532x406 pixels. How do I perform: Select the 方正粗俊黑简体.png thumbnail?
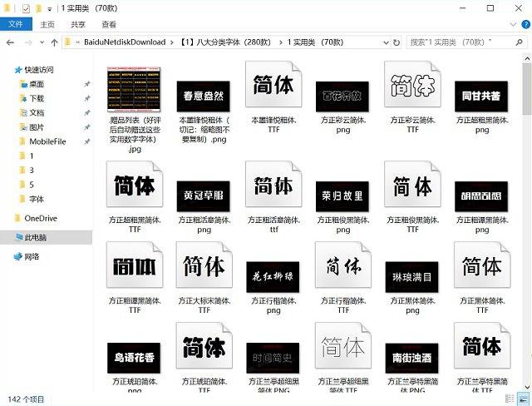[x=342, y=196]
